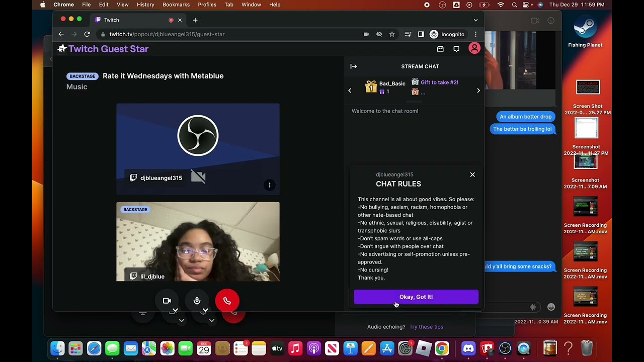Screen dimensions: 644x362
Task: Click the lil_djblue webcam preview
Action: [x=198, y=241]
